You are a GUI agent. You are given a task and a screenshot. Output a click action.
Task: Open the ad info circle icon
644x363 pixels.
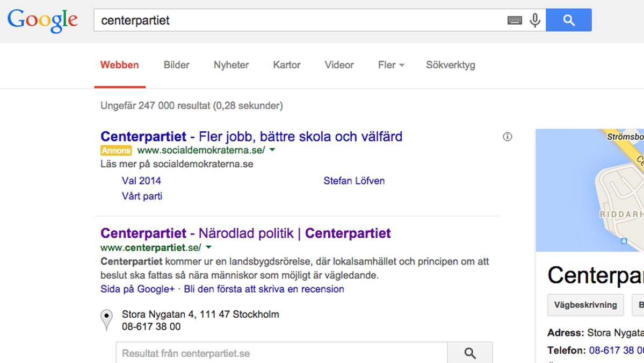tap(507, 137)
